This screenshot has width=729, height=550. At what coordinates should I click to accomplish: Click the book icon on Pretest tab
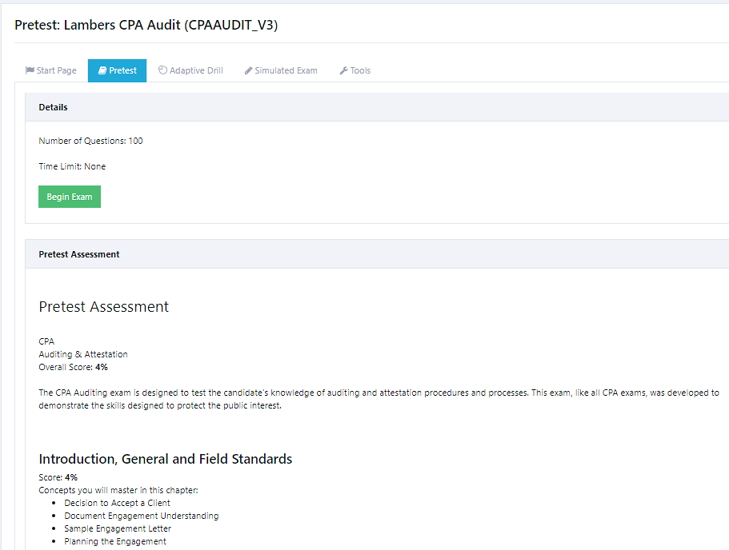[102, 71]
